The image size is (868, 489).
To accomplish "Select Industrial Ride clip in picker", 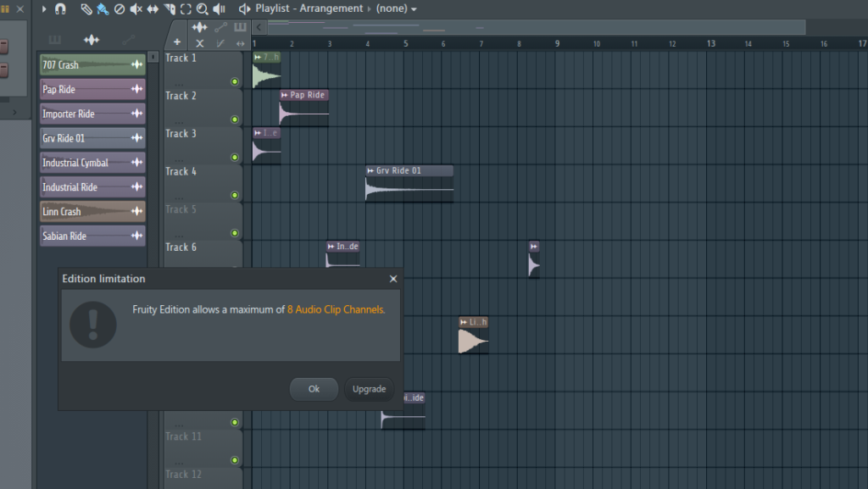I will pos(92,187).
